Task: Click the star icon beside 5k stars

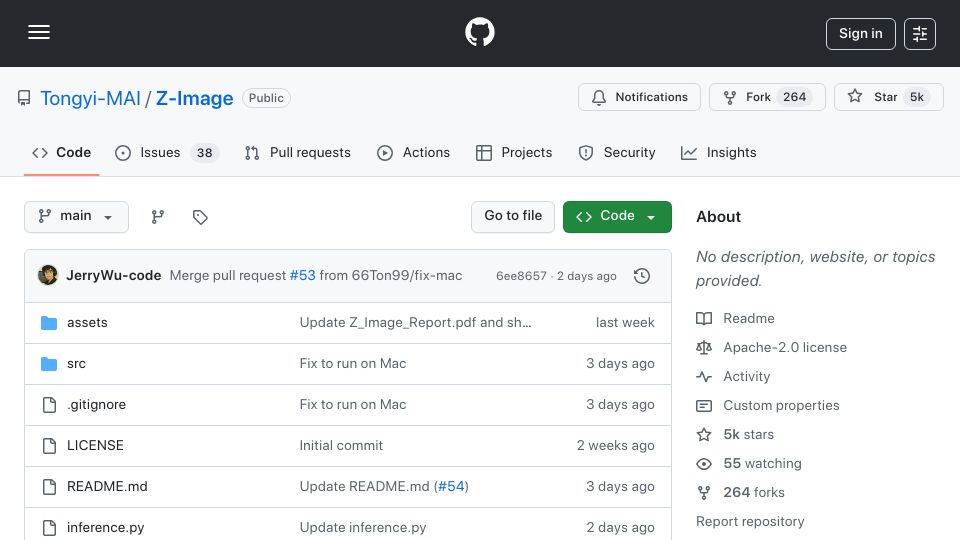Action: (704, 435)
